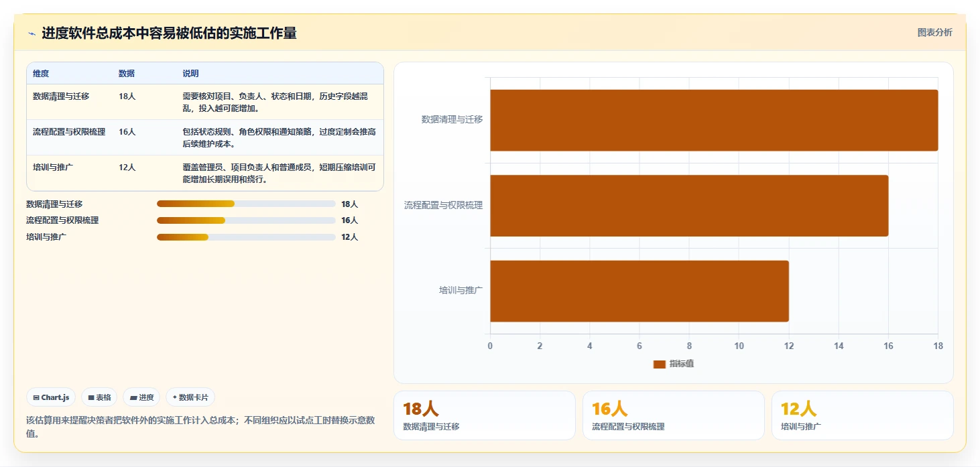This screenshot has height=467, width=980.
Task: Click the 12人 value beside progress bar
Action: click(x=350, y=237)
